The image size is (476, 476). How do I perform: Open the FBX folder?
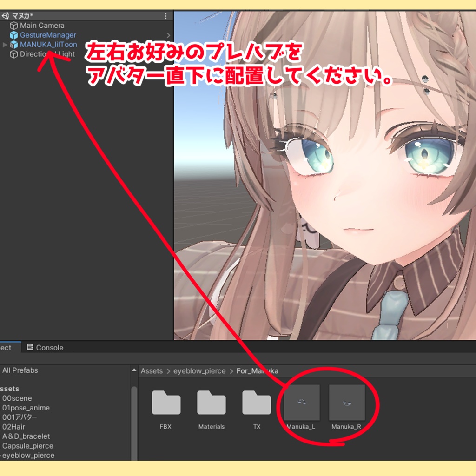(x=166, y=403)
